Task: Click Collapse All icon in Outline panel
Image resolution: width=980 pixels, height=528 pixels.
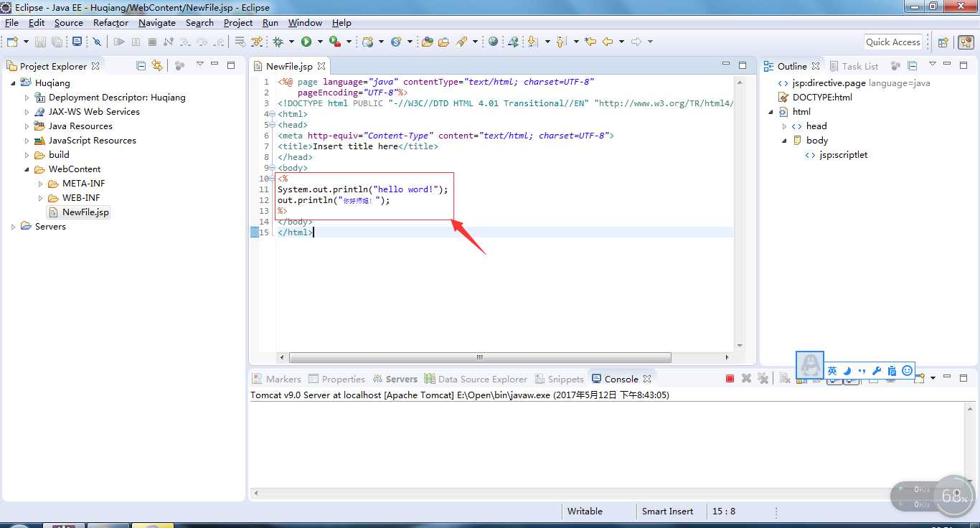Action: click(x=912, y=66)
